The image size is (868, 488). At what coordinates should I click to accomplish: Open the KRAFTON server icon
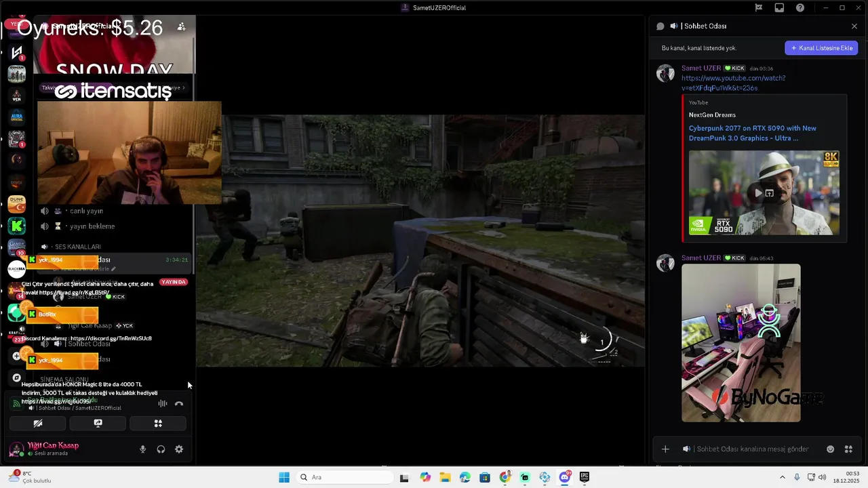(17, 333)
